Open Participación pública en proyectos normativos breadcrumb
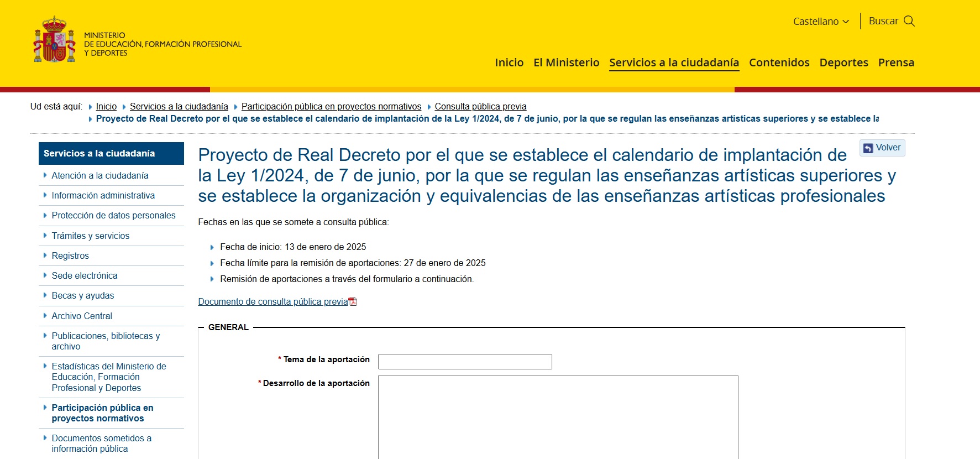 click(x=331, y=107)
